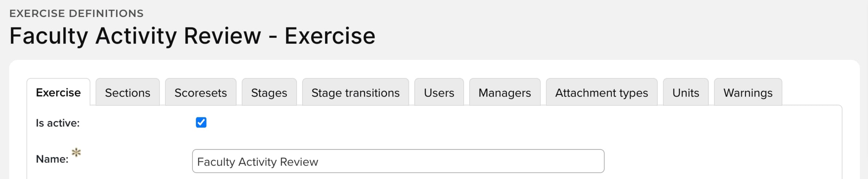Click the Name field label

pos(52,159)
